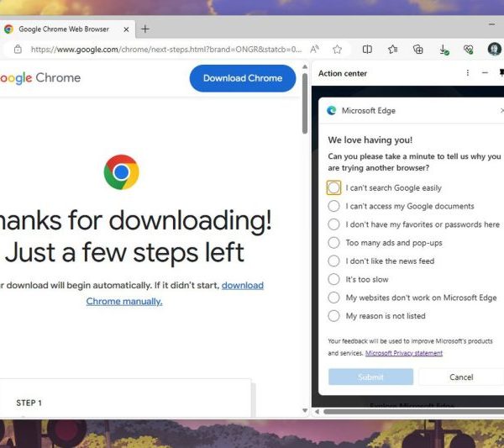This screenshot has height=448, width=504.
Task: Open a new tab with the plus button
Action: point(145,29)
